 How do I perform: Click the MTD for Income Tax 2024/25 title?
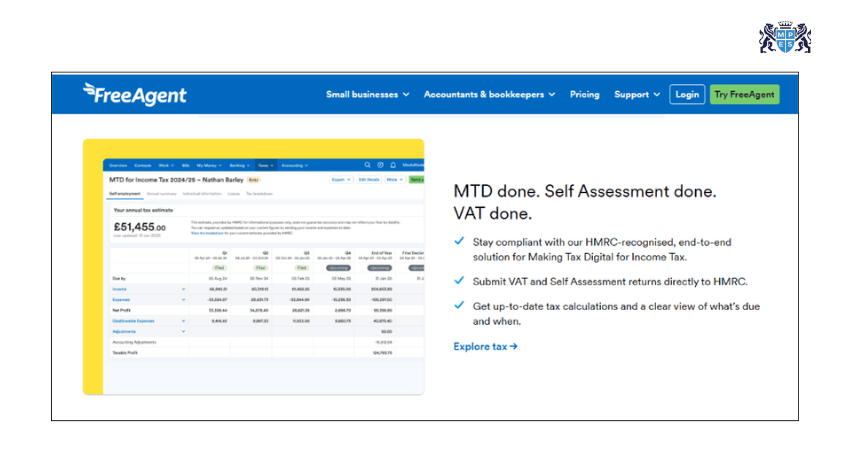point(176,179)
